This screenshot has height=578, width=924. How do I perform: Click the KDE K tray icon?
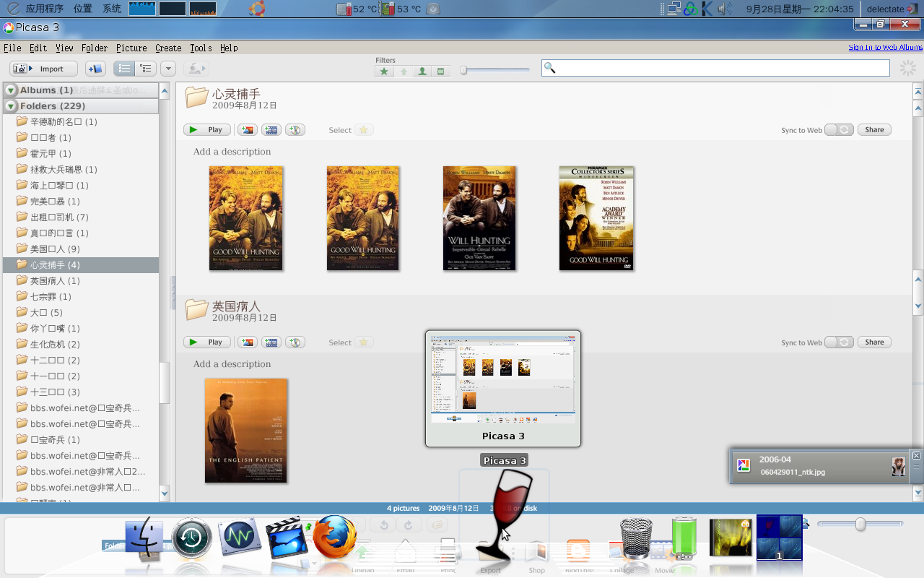707,9
